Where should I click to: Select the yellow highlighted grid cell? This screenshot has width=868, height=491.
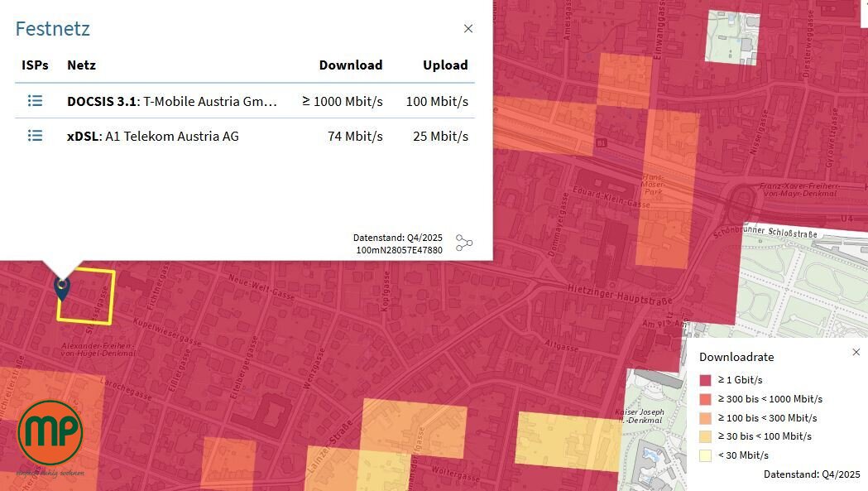[86, 296]
